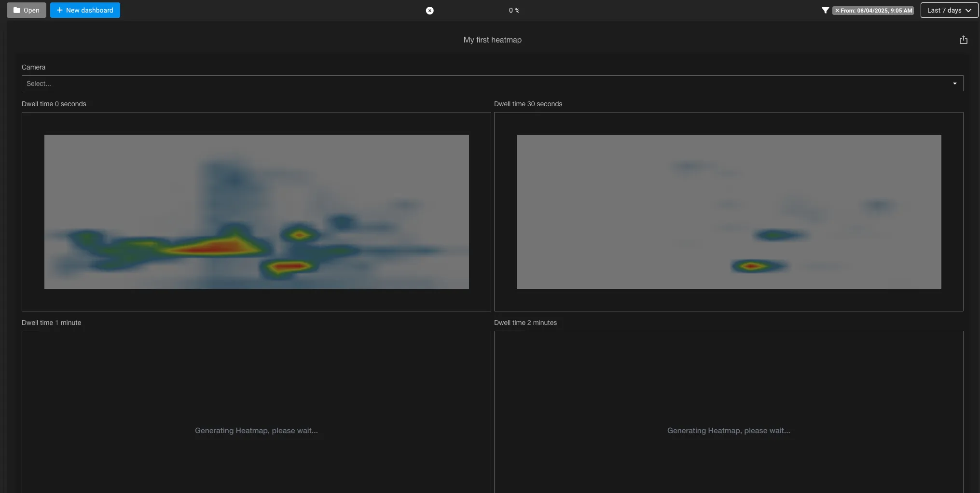Click generating message in 1 minute panel
The image size is (980, 493).
[256, 430]
